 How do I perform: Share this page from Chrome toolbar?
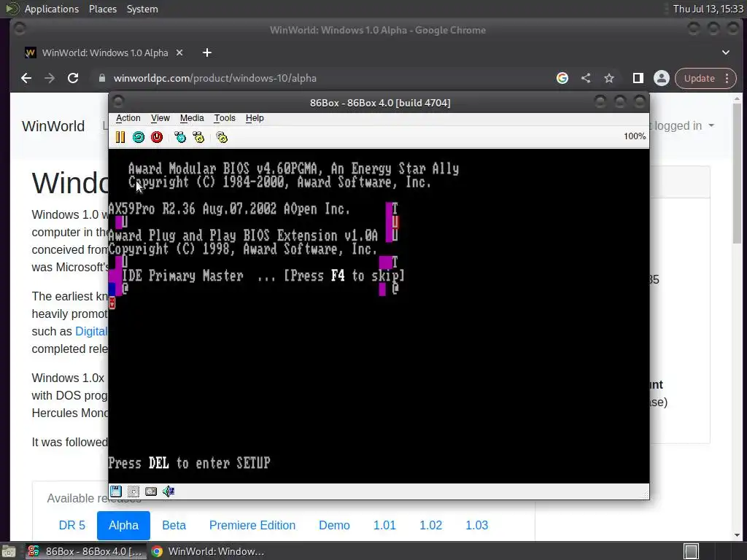coord(586,78)
